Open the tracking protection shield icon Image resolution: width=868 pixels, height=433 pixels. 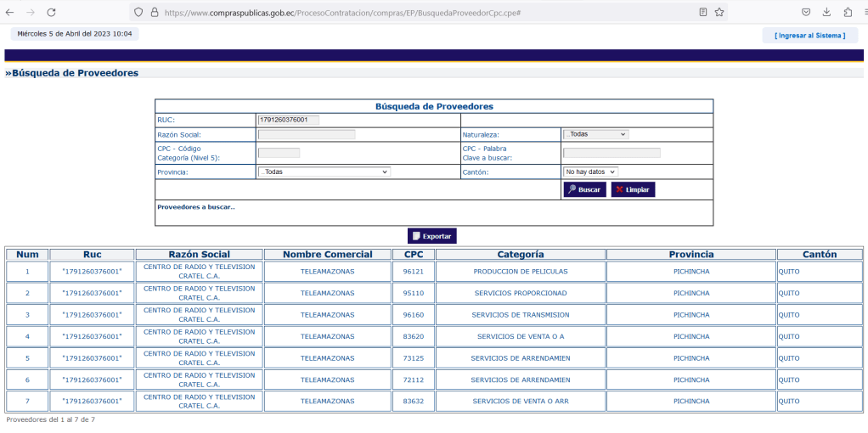138,13
